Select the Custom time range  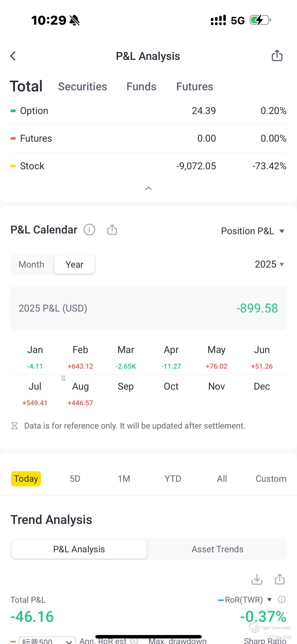[271, 478]
